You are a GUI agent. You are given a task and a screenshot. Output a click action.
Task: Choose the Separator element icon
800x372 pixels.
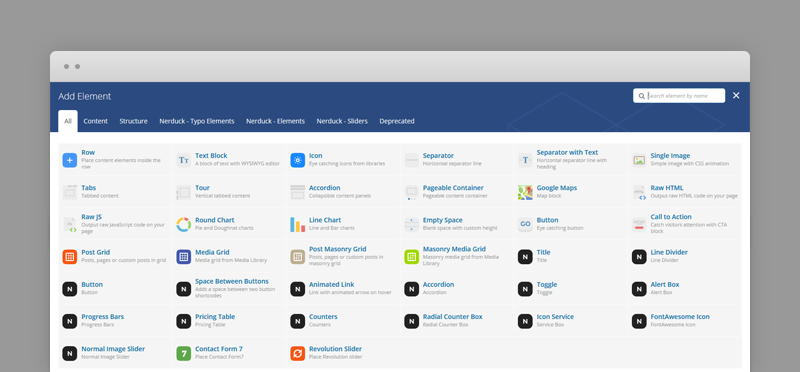click(411, 160)
